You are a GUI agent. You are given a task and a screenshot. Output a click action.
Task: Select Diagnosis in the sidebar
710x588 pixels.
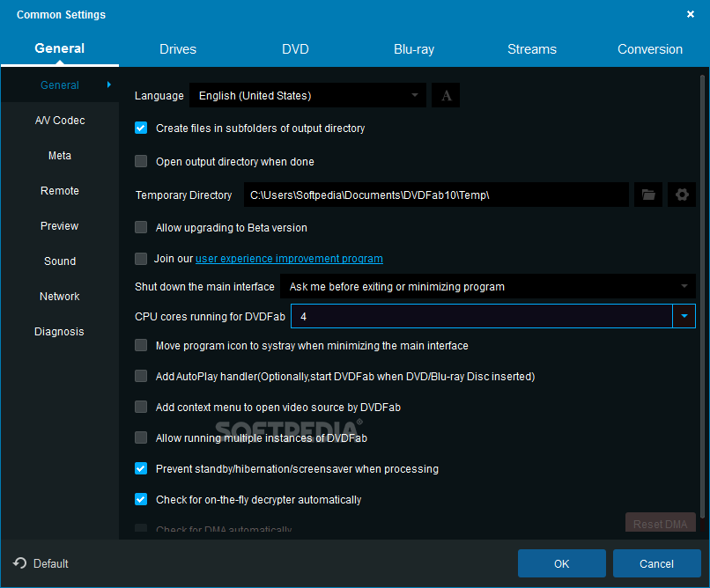60,332
